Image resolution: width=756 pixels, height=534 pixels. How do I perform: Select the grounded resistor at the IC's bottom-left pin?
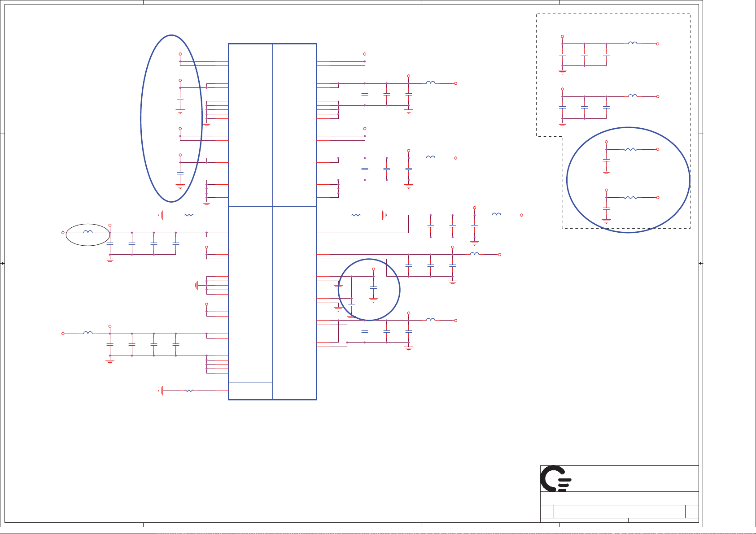pyautogui.click(x=189, y=391)
